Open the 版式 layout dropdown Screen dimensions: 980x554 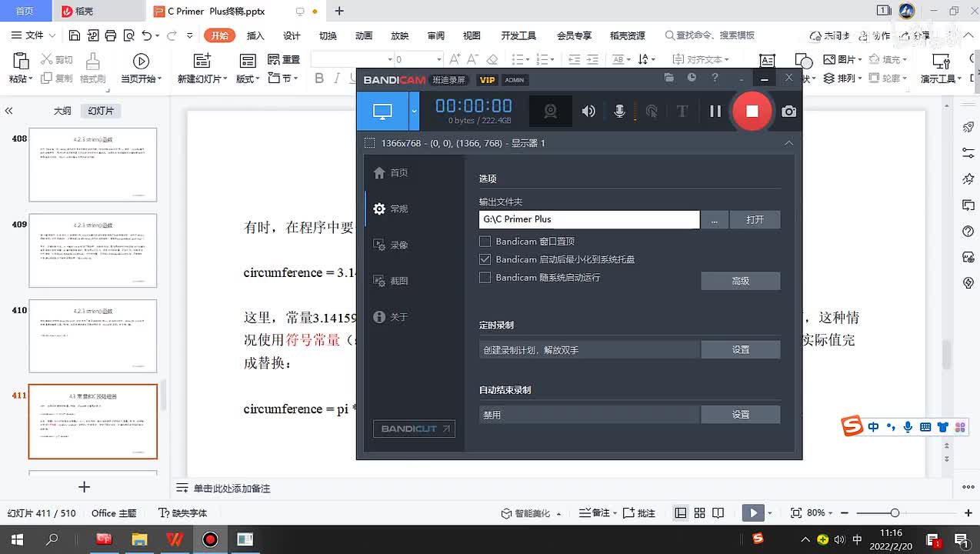tap(248, 78)
